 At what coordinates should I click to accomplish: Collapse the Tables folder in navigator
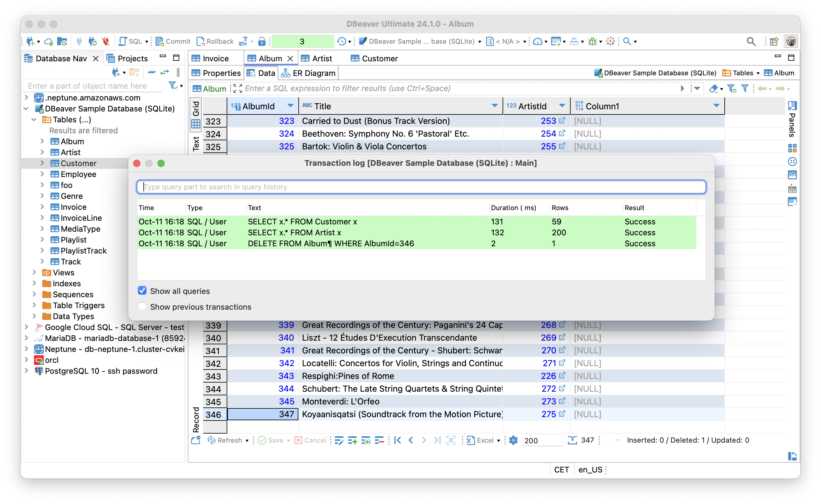click(34, 120)
